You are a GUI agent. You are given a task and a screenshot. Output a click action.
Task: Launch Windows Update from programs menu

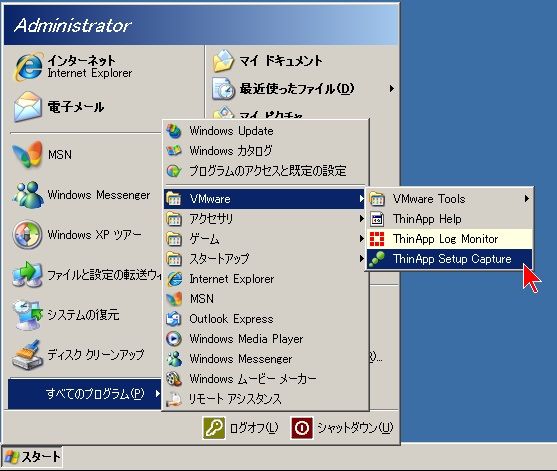tap(264, 131)
